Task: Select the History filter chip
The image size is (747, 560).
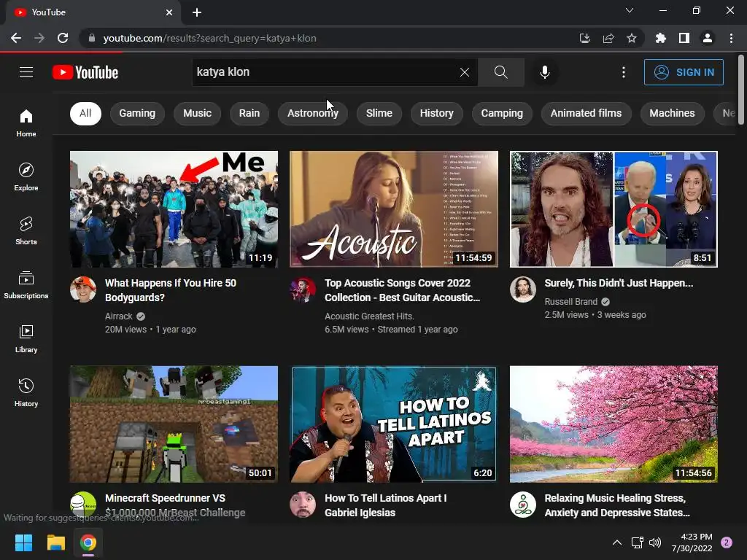Action: [x=436, y=113]
